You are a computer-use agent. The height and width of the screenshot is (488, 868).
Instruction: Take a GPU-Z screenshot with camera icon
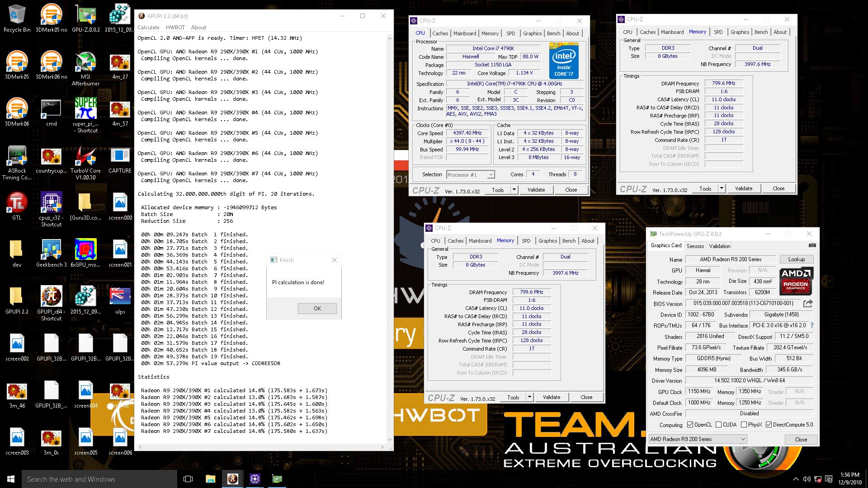[812, 246]
